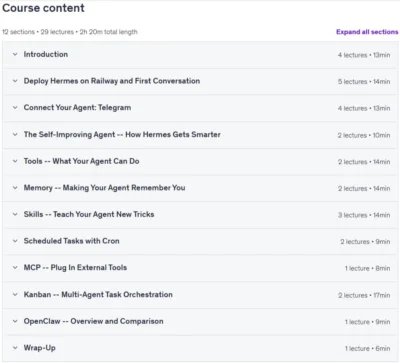This screenshot has height=363, width=400.
Task: Expand the Wrap-Up section chevron
Action: coord(15,348)
